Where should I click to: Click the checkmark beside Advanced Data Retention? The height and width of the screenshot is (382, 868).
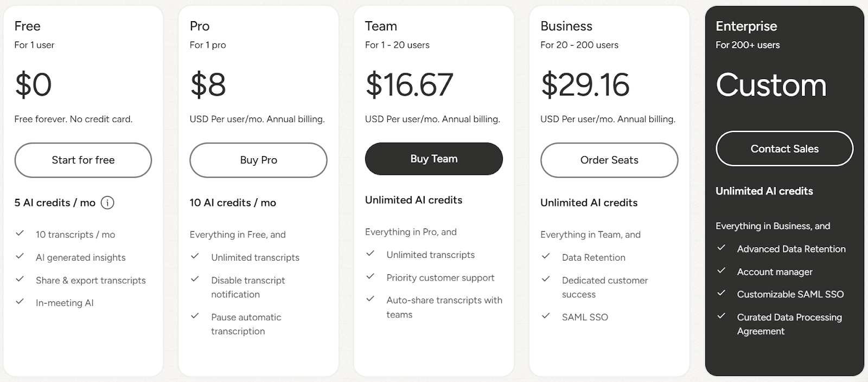coord(722,249)
